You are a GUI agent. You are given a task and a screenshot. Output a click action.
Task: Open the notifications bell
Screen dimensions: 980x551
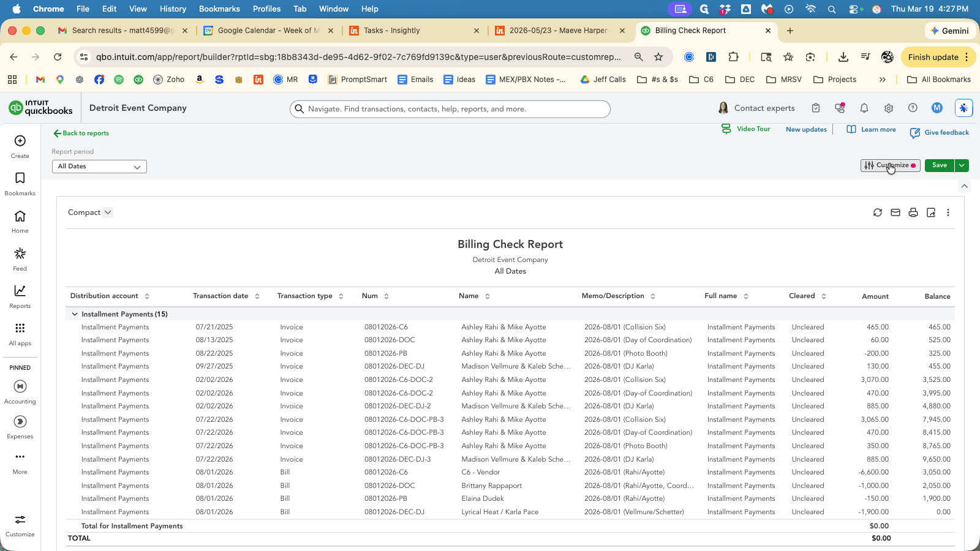[864, 108]
